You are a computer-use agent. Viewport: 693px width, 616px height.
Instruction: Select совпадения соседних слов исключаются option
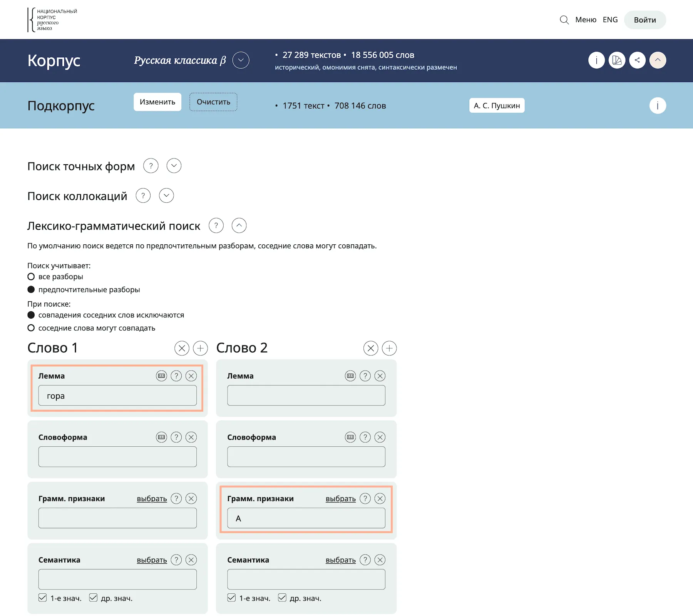click(x=31, y=315)
